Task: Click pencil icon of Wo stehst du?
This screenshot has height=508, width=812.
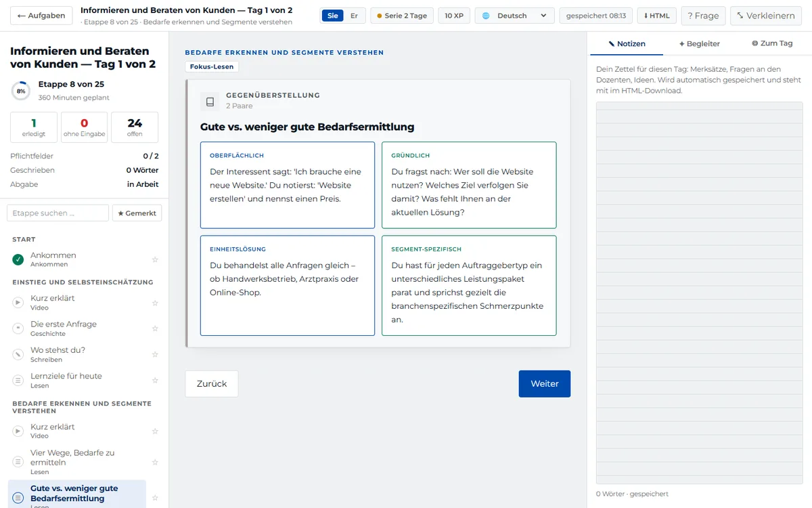Action: click(18, 354)
